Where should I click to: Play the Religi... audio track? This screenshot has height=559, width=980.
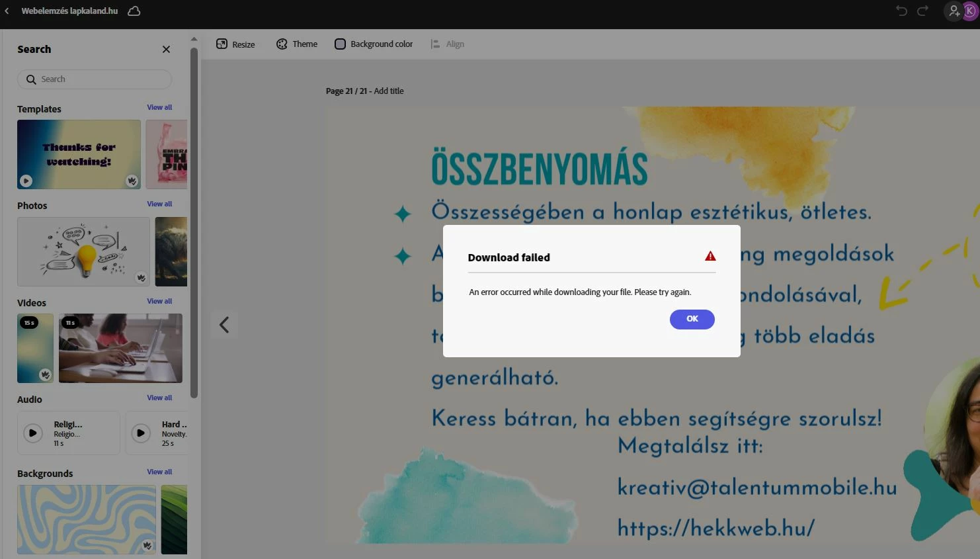point(32,433)
